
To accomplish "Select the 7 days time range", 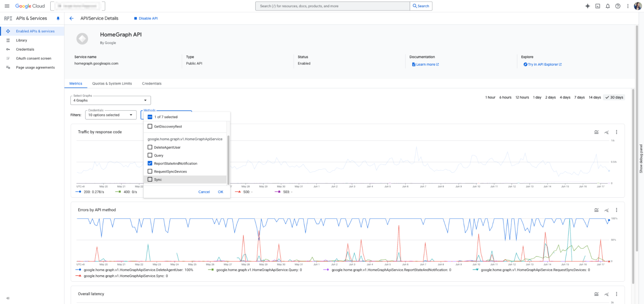I will tap(579, 97).
